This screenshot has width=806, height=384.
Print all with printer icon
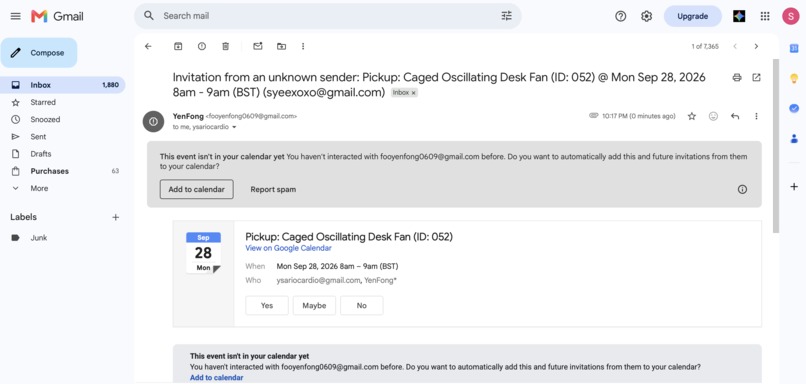pyautogui.click(x=737, y=78)
